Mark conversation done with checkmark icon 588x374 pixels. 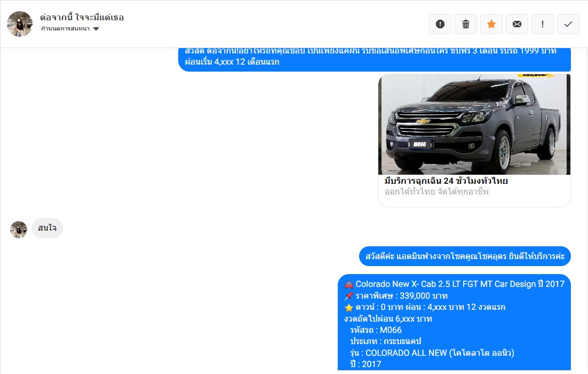coord(568,24)
